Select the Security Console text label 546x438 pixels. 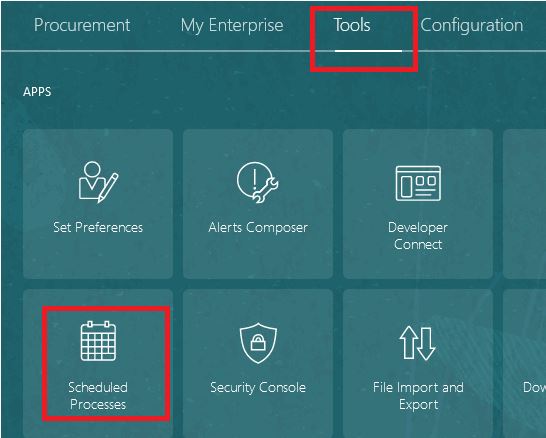coord(258,388)
